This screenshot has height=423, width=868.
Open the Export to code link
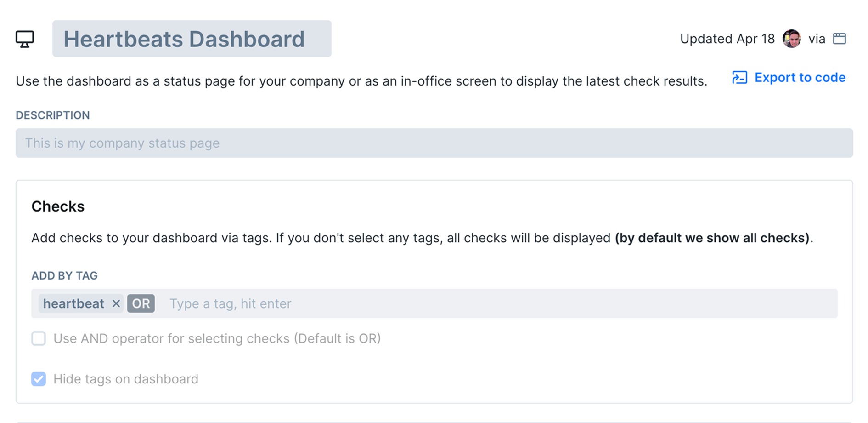coord(800,78)
